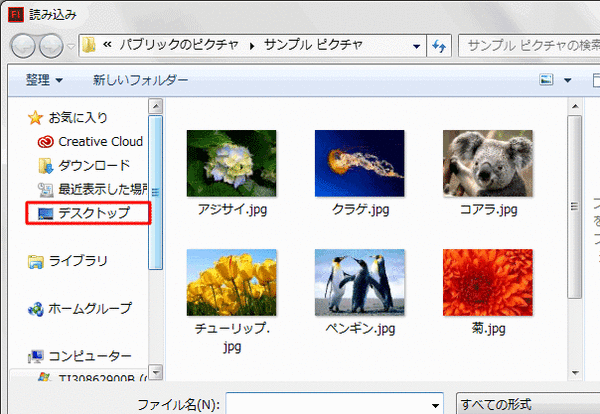This screenshot has height=414, width=600.
Task: Click the folder icon in address bar
Action: pyautogui.click(x=88, y=45)
